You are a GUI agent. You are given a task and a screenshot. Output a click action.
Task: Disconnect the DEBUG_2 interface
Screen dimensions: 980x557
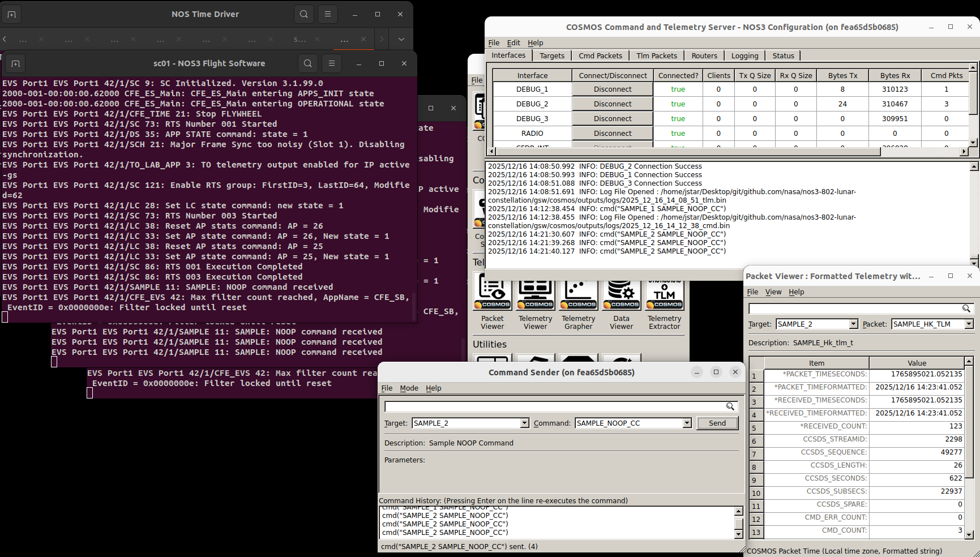[613, 104]
